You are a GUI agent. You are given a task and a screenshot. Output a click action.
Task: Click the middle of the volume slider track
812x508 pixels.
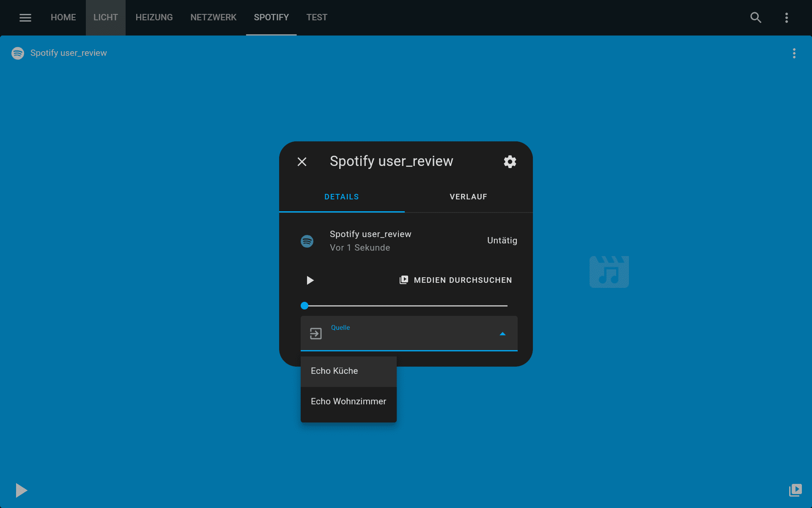(x=406, y=306)
